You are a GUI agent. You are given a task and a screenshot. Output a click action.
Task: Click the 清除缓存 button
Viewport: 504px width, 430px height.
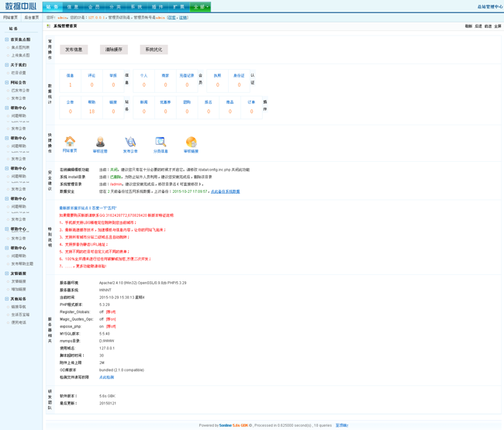(x=114, y=50)
